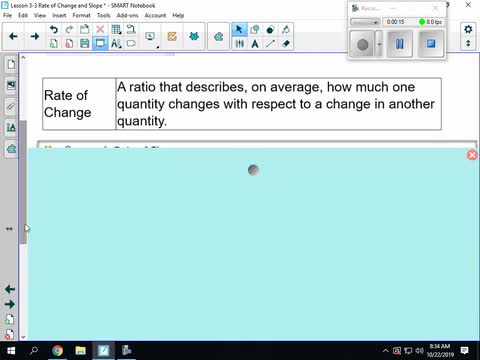
Task: Stop the screen recording
Action: point(431,44)
